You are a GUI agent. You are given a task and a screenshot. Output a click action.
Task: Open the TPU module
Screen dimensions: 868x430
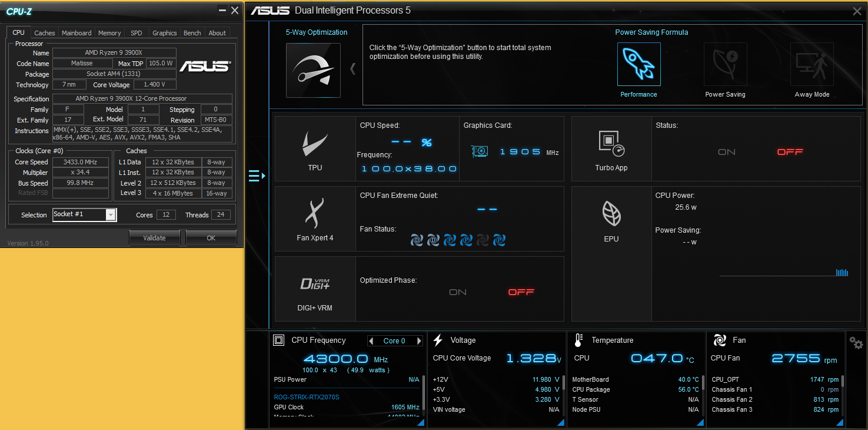315,148
